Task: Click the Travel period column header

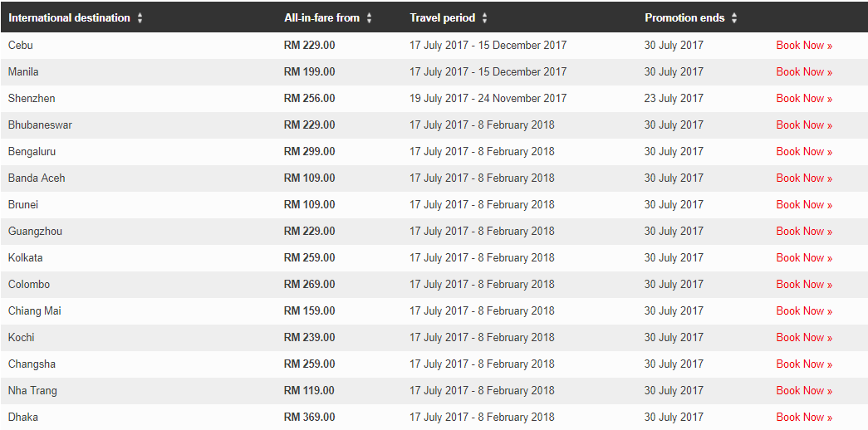Action: coord(442,17)
